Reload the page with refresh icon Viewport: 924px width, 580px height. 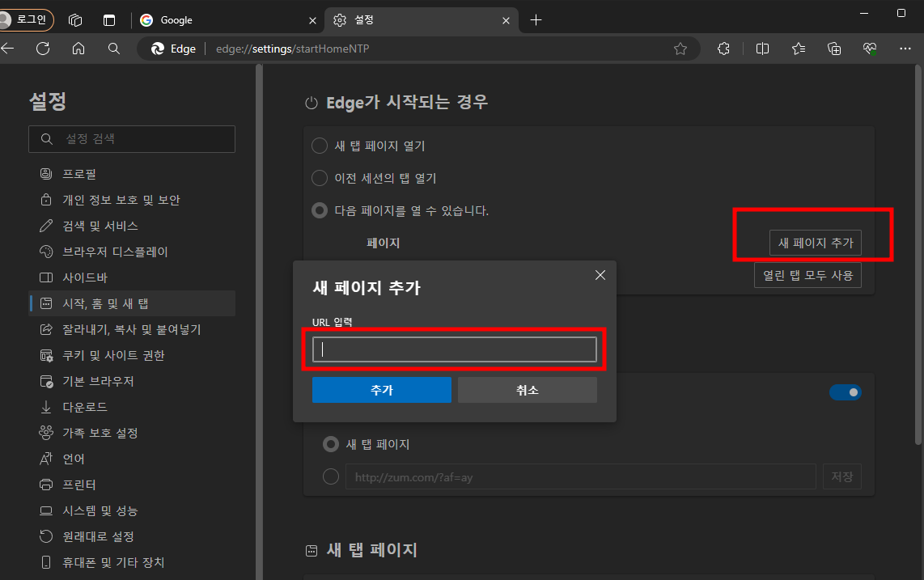(x=43, y=49)
